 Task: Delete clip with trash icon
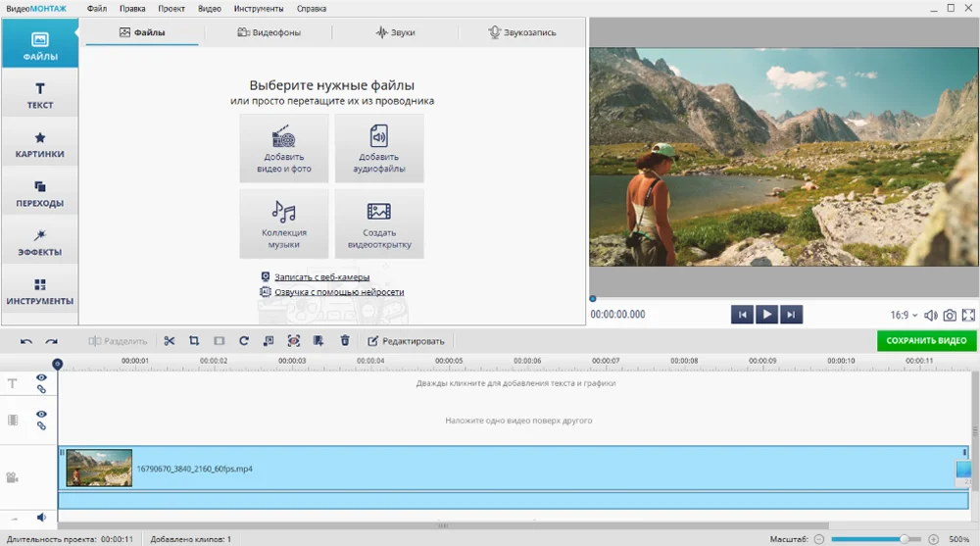(344, 341)
